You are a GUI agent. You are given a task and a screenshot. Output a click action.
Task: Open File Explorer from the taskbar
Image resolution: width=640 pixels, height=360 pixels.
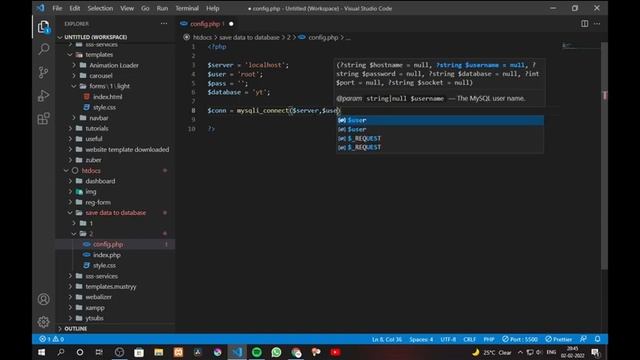tap(159, 352)
